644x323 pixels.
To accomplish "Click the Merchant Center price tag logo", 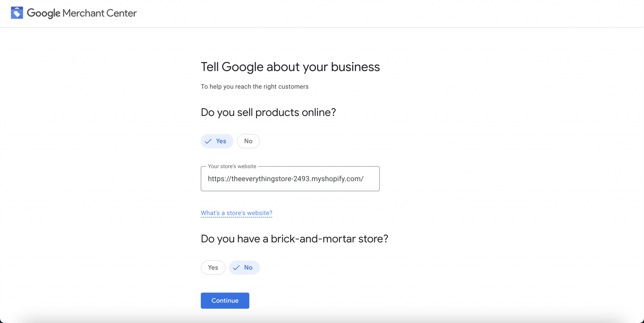I will (x=17, y=13).
